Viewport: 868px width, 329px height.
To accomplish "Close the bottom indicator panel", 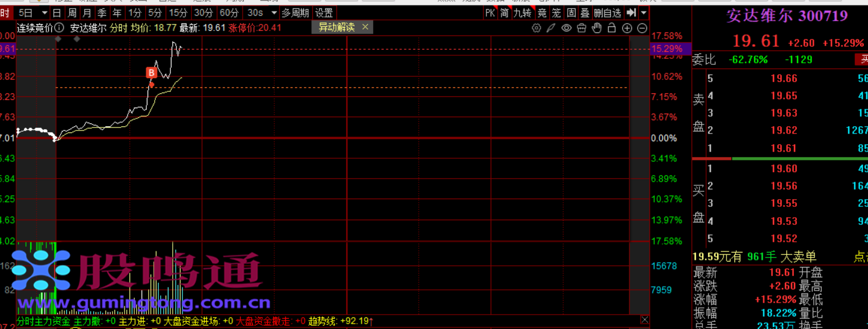I will 645,320.
